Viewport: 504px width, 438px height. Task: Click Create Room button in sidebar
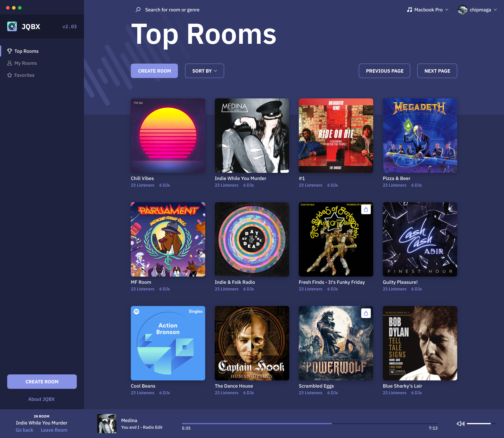(x=42, y=382)
